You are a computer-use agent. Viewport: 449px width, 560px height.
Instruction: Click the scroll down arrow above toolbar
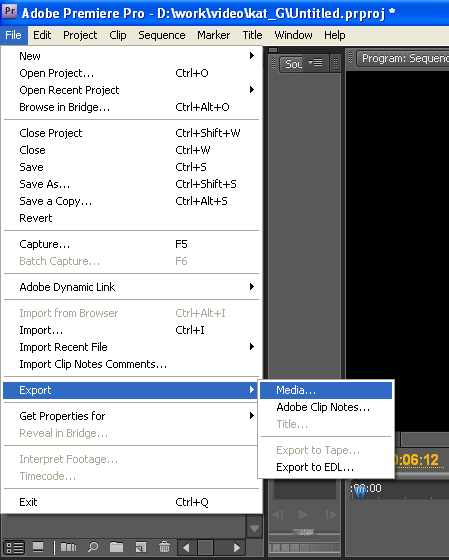(254, 529)
